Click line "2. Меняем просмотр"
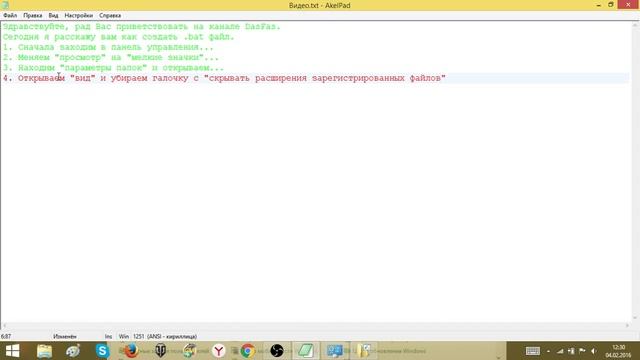 (x=111, y=58)
